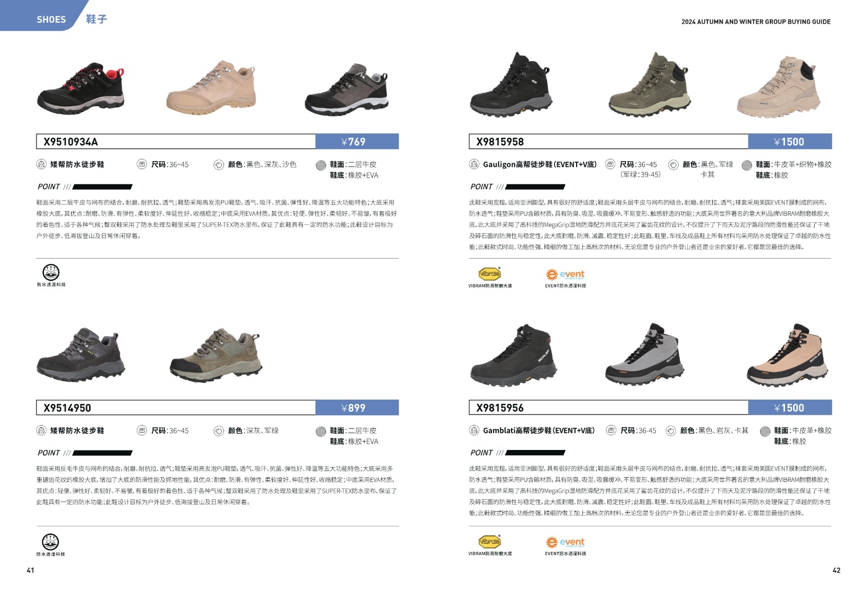Select the army green Gauligon boot
The width and height of the screenshot is (868, 592).
649,85
